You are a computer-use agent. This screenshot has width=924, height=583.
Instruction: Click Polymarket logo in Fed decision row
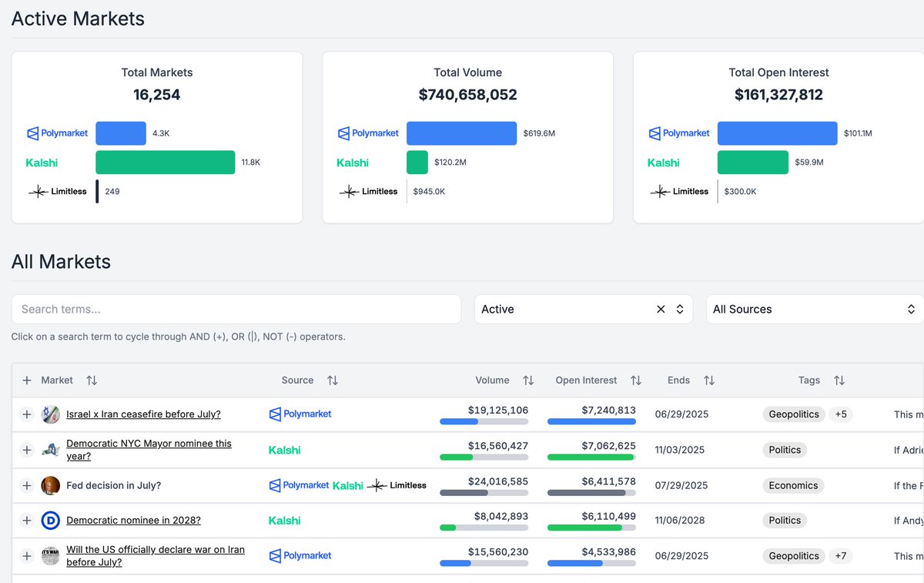(299, 485)
